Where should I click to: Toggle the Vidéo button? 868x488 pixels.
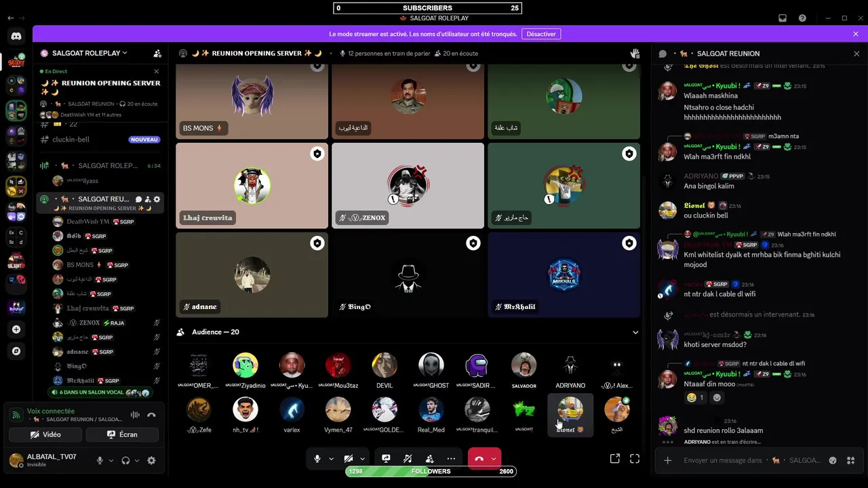pyautogui.click(x=45, y=434)
